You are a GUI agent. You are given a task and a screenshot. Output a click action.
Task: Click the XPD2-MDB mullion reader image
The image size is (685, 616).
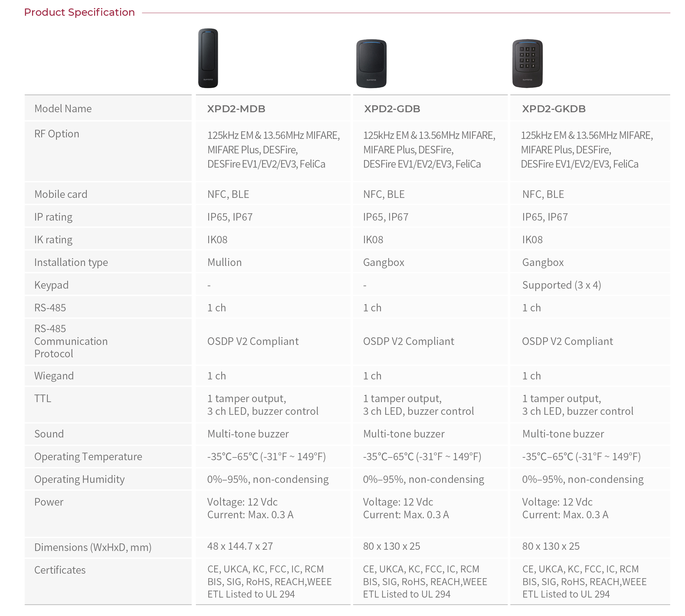[208, 58]
